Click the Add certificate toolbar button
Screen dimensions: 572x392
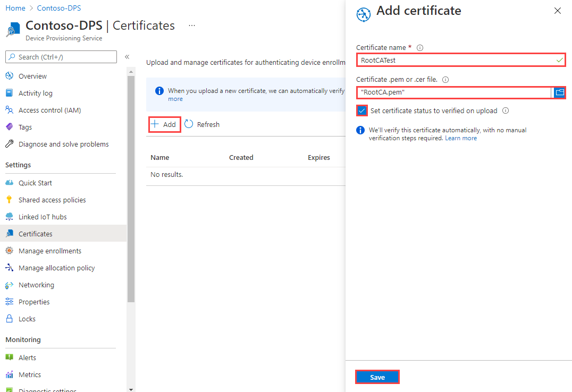tap(164, 124)
